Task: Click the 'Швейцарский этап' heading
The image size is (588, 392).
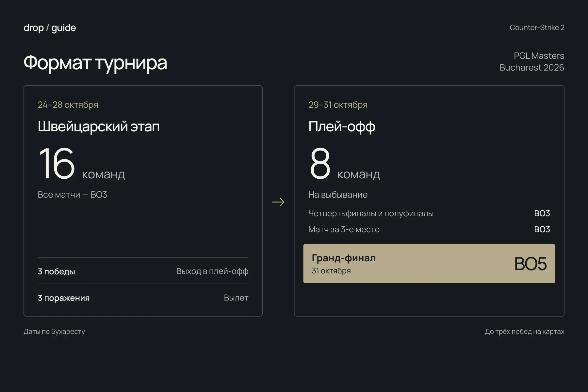Action: (x=99, y=126)
